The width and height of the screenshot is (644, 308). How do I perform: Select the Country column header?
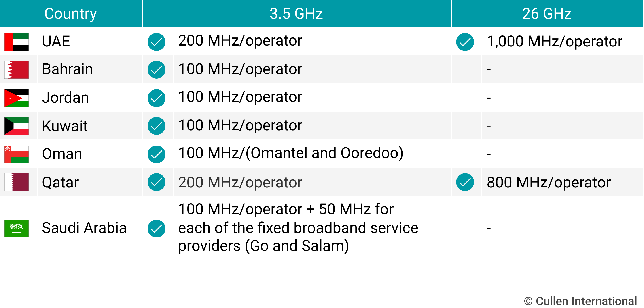click(x=71, y=13)
